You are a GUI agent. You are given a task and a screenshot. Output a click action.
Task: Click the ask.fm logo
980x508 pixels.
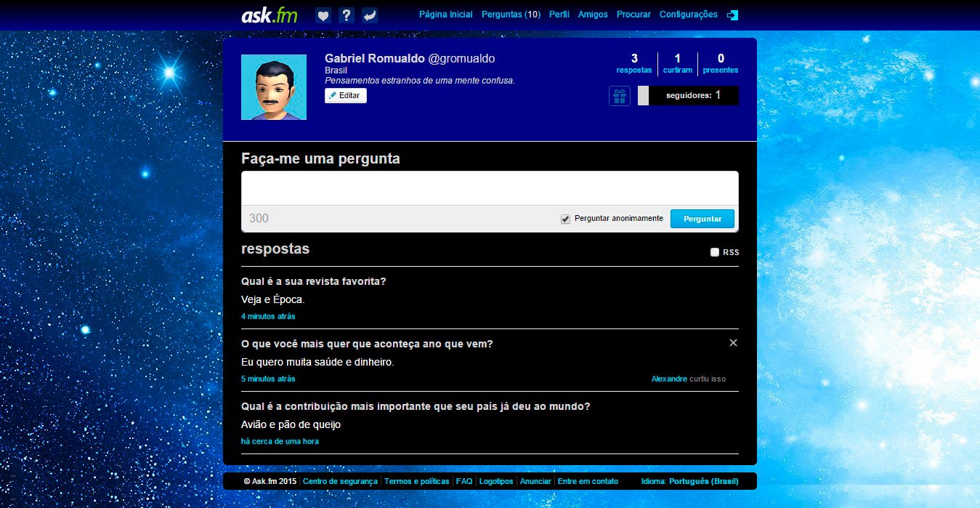268,14
